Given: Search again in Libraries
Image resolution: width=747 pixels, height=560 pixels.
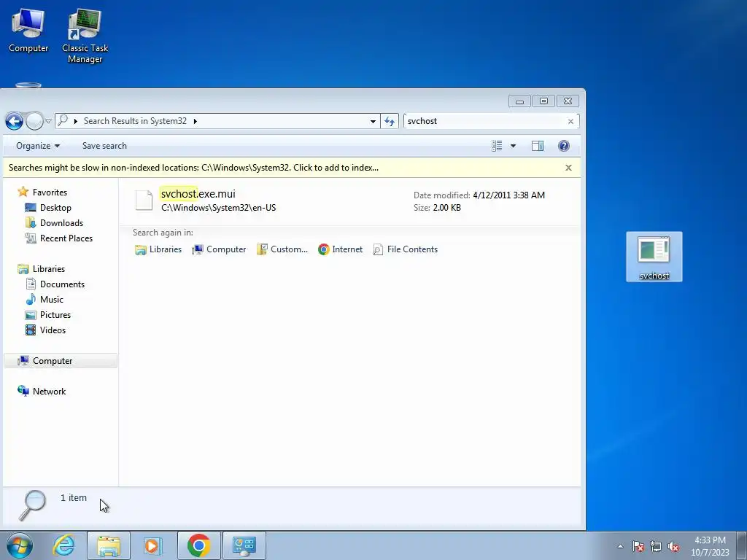Looking at the screenshot, I should [158, 249].
